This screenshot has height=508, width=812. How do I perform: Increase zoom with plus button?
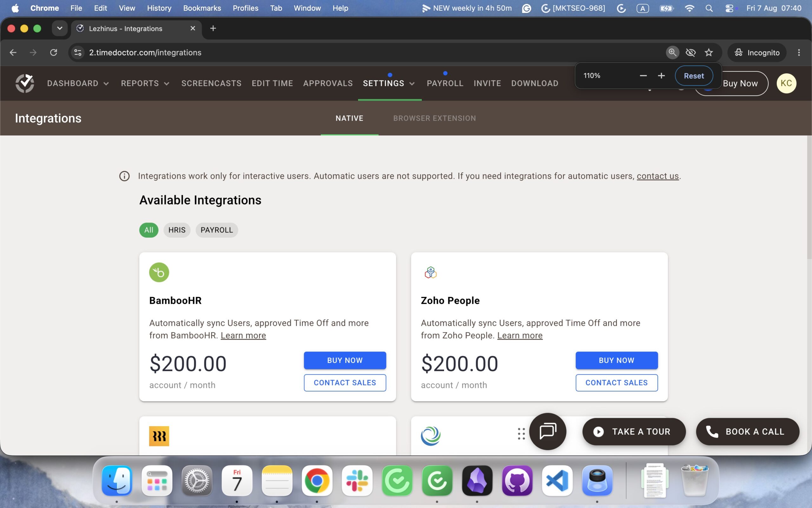coord(661,76)
